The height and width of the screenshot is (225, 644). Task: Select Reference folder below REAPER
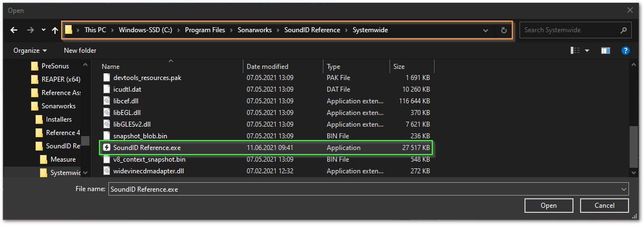(x=56, y=93)
